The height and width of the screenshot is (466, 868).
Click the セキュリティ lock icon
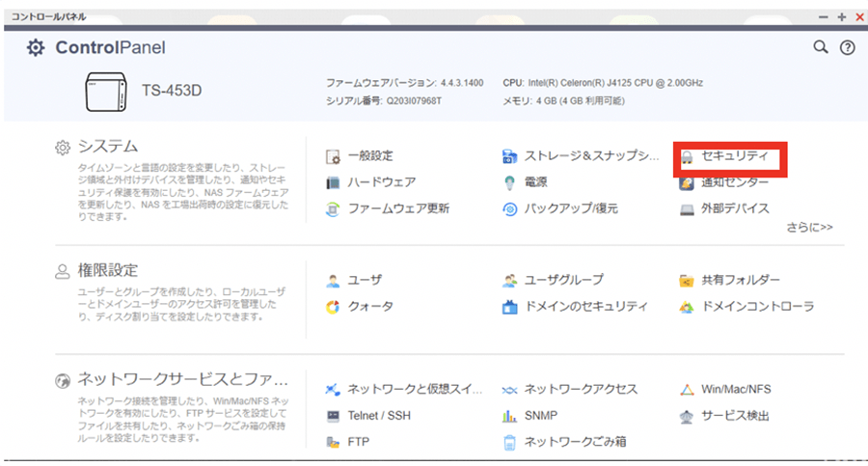(687, 157)
